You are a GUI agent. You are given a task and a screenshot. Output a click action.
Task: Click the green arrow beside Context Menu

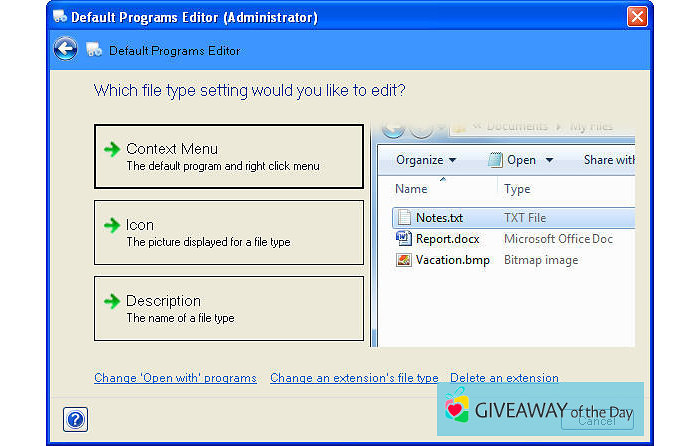tap(112, 149)
